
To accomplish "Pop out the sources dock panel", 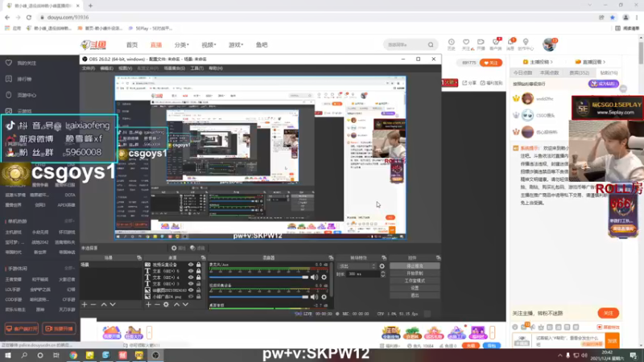I will coord(203,257).
